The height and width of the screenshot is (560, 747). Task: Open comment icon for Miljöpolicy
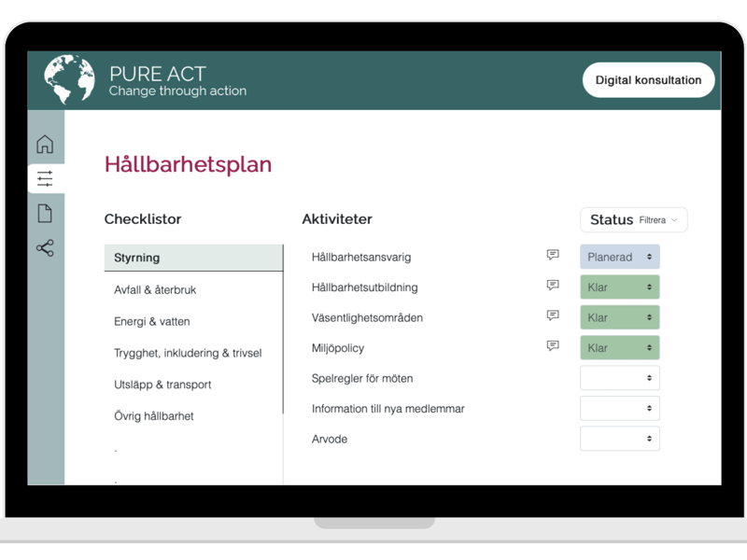[553, 346]
